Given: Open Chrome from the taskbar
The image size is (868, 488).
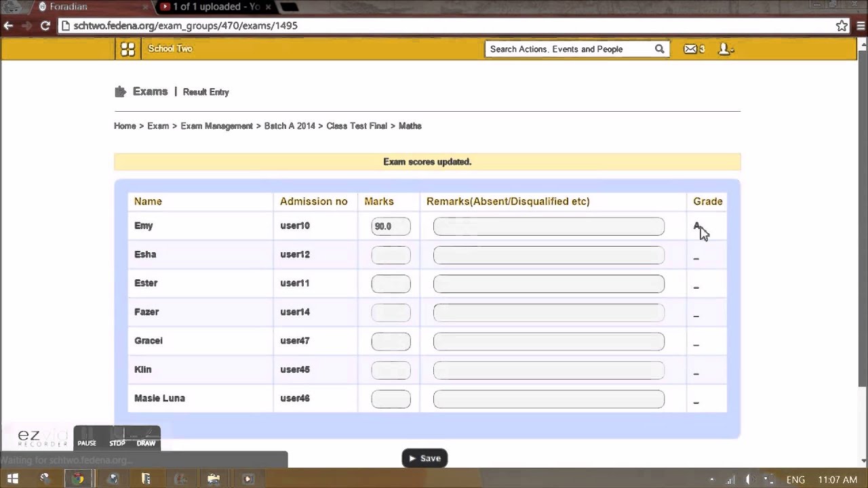Looking at the screenshot, I should pyautogui.click(x=78, y=479).
